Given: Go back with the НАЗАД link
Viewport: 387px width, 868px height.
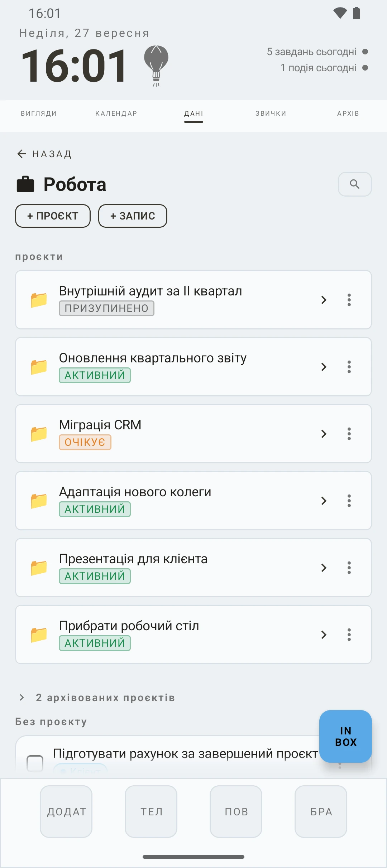Looking at the screenshot, I should tap(44, 154).
